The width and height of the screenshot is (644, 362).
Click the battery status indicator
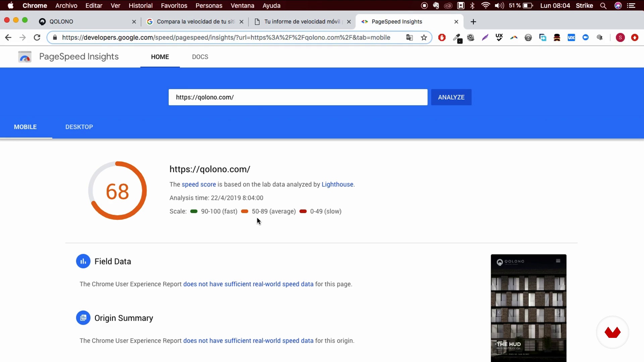(x=528, y=6)
